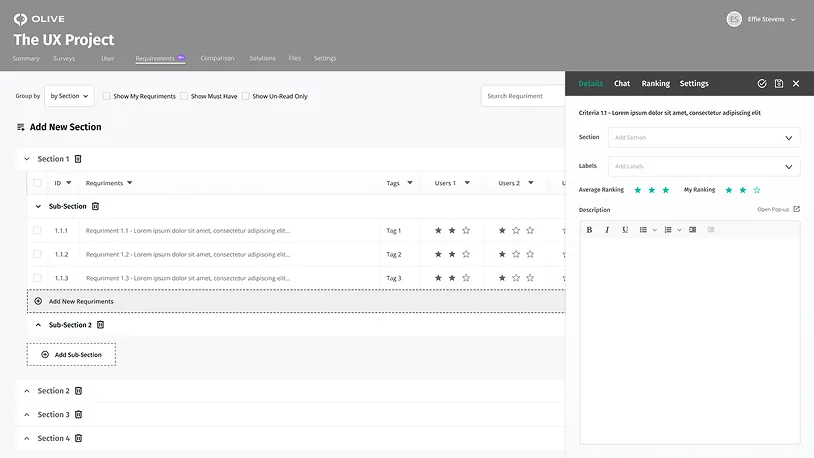Click third Users 1 star for row 1.1.1
Screen dimensions: 814x458
tap(466, 231)
